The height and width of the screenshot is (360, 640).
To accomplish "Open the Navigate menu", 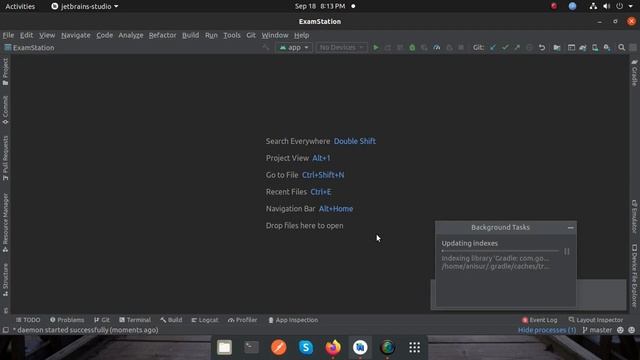I will click(76, 35).
